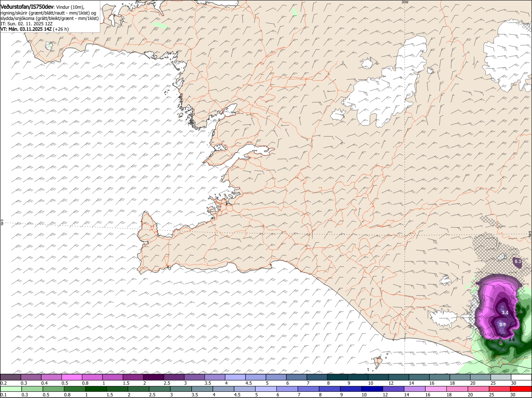Pick the lower-row pink swatch at 18
Image resolution: width=532 pixels, height=398 pixels.
click(x=457, y=389)
